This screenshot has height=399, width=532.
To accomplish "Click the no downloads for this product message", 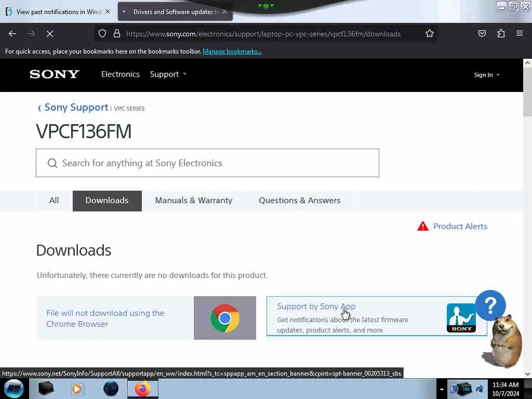I will pos(152,275).
